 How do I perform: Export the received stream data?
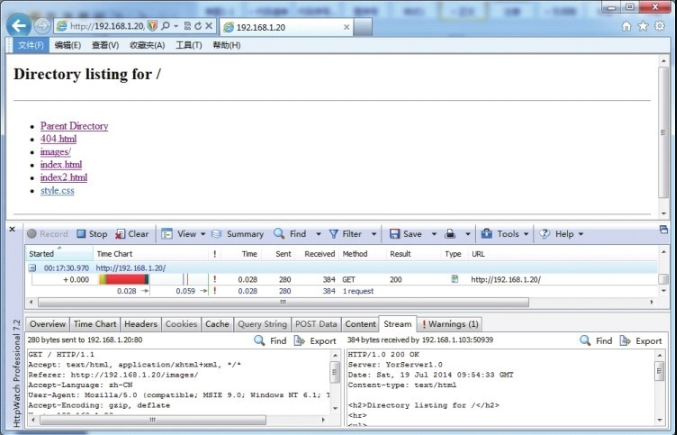pyautogui.click(x=641, y=340)
